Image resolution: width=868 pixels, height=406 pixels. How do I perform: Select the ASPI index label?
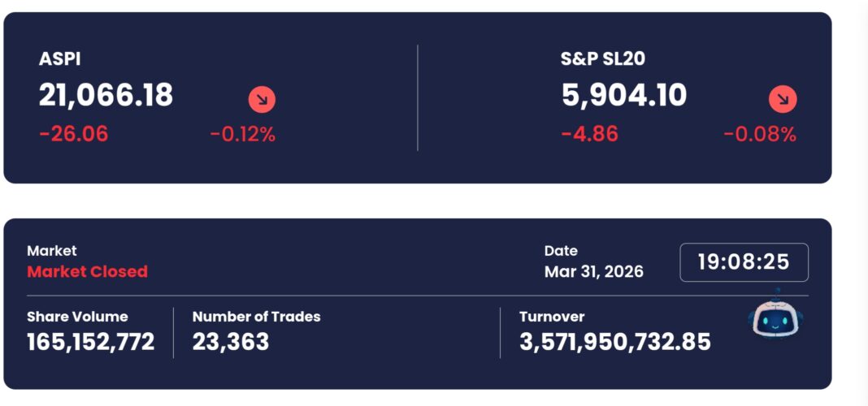pos(59,58)
